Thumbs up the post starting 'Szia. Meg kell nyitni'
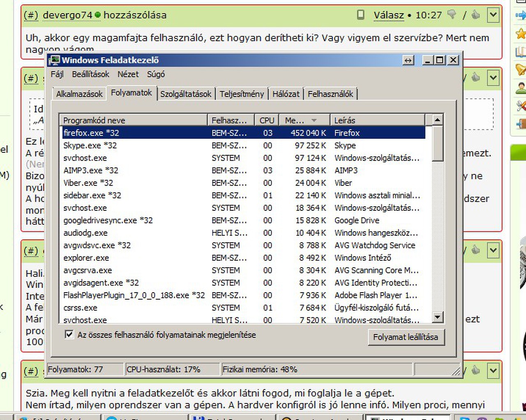Screen dimensions: 526x420 (x=475, y=370)
